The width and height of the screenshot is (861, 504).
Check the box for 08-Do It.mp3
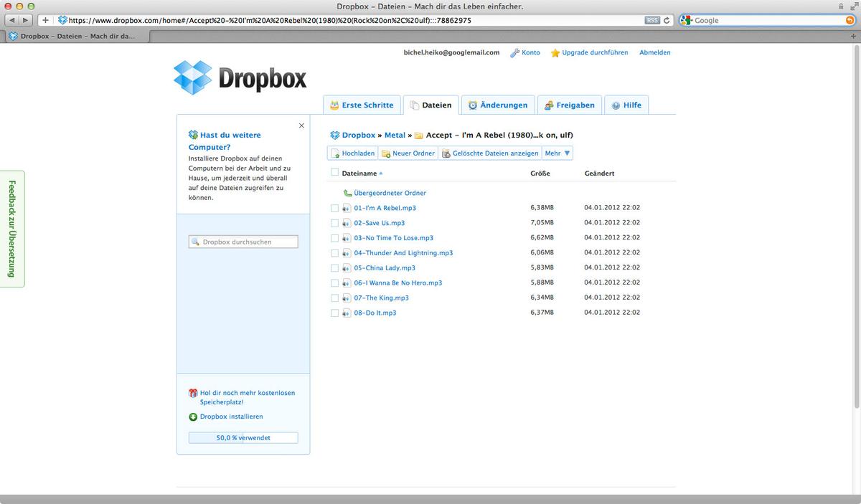[334, 313]
